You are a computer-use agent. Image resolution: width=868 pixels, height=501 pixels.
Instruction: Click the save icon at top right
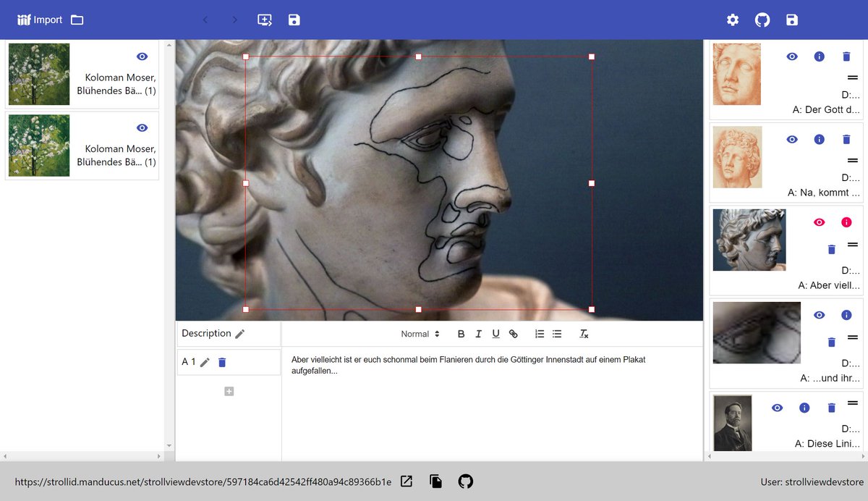click(x=792, y=20)
